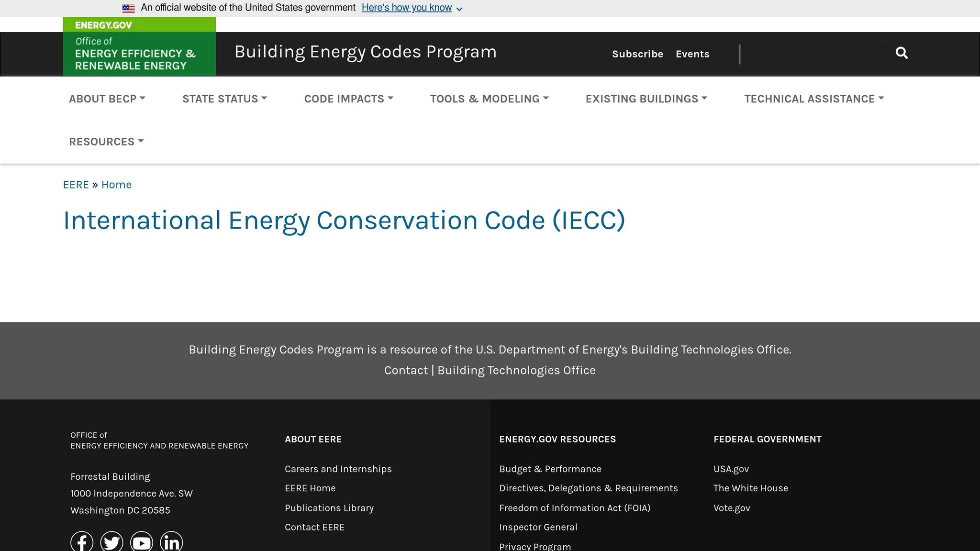Open the CODE IMPACTS expander
The height and width of the screenshot is (551, 980).
pyautogui.click(x=348, y=99)
